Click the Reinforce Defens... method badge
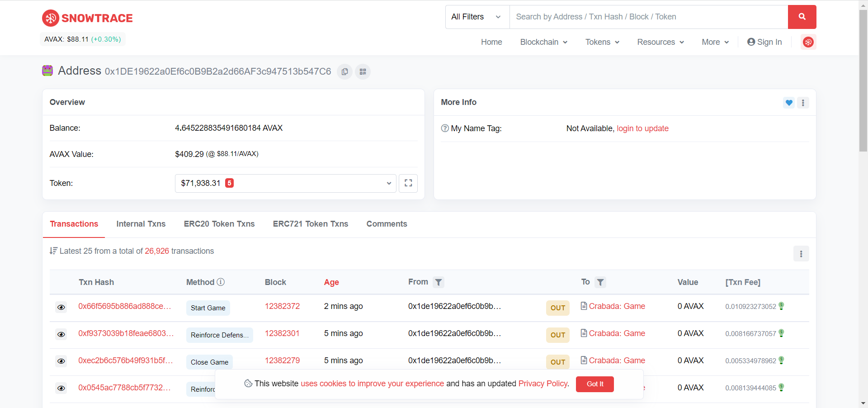The image size is (868, 408). (x=220, y=335)
